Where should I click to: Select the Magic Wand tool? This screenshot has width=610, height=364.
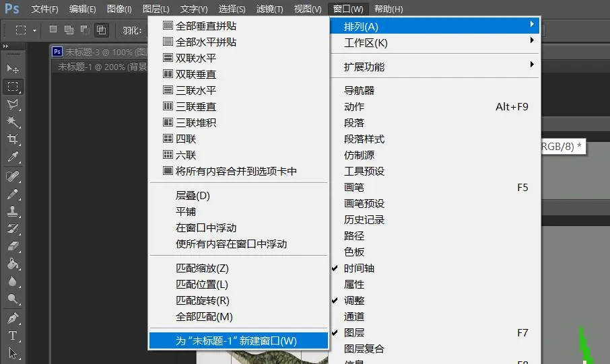coord(12,122)
